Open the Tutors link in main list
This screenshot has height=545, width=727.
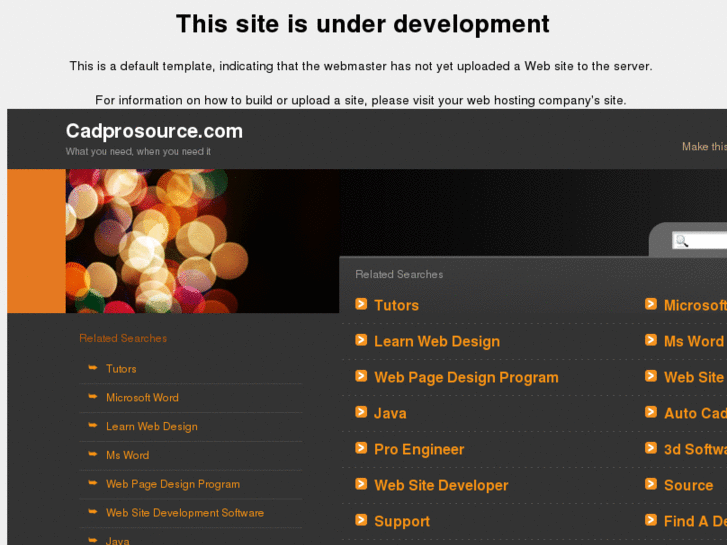point(396,305)
